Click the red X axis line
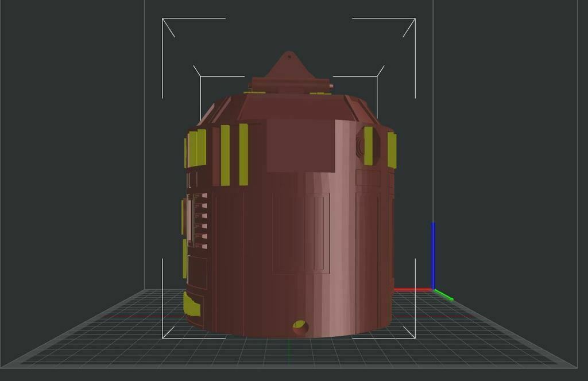Image resolution: width=588 pixels, height=381 pixels. (x=413, y=290)
